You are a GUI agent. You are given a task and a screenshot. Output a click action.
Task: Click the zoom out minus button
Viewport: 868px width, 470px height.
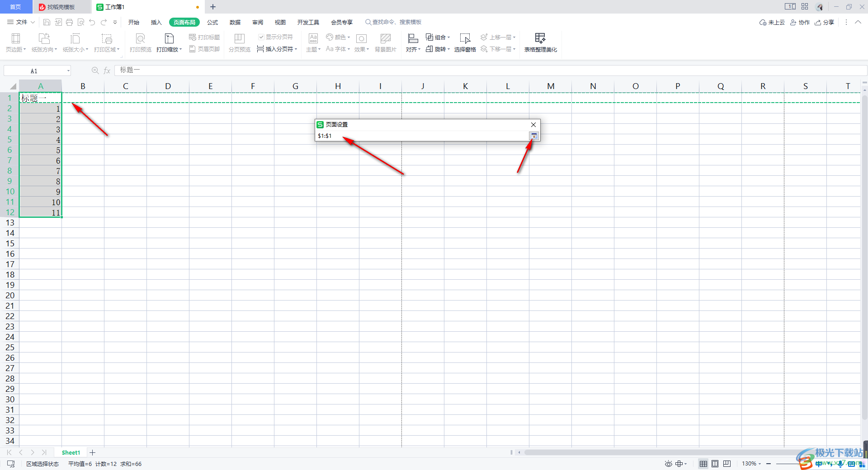click(x=769, y=464)
